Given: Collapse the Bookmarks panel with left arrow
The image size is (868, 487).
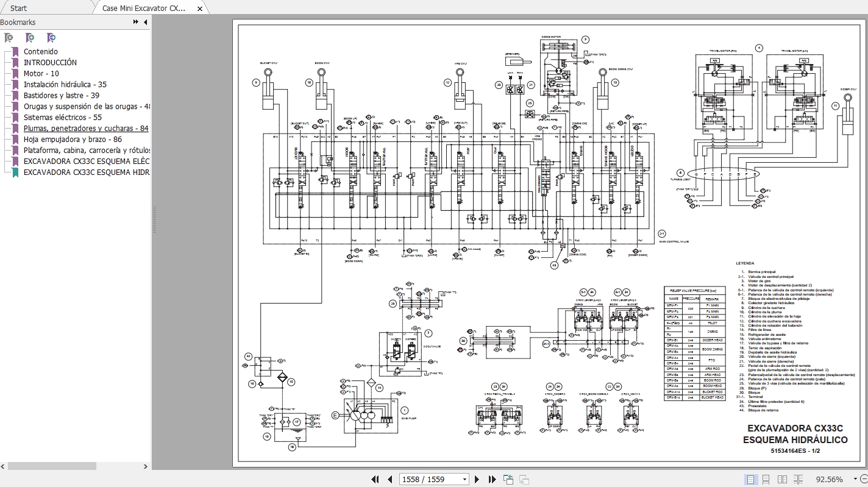Looking at the screenshot, I should tap(146, 22).
